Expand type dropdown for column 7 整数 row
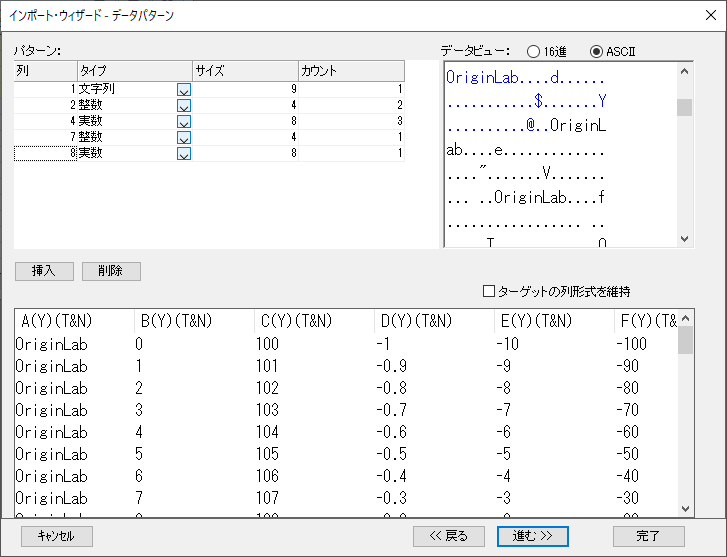The width and height of the screenshot is (727, 557). [x=183, y=137]
